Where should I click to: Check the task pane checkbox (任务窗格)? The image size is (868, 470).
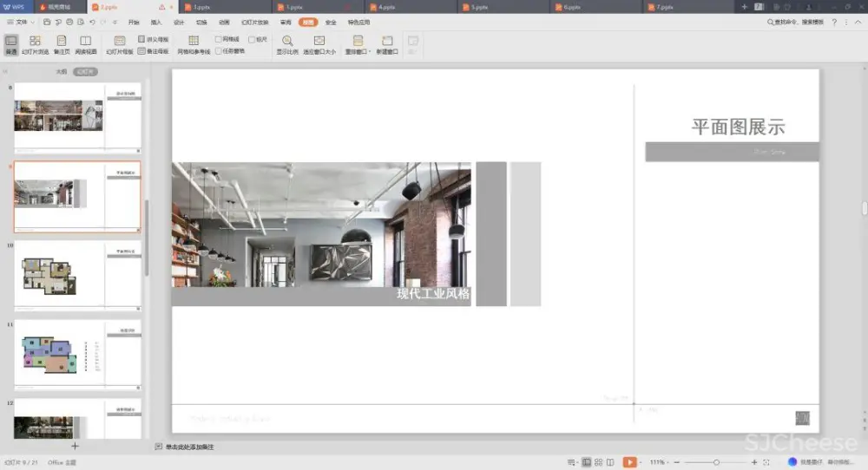pos(219,51)
